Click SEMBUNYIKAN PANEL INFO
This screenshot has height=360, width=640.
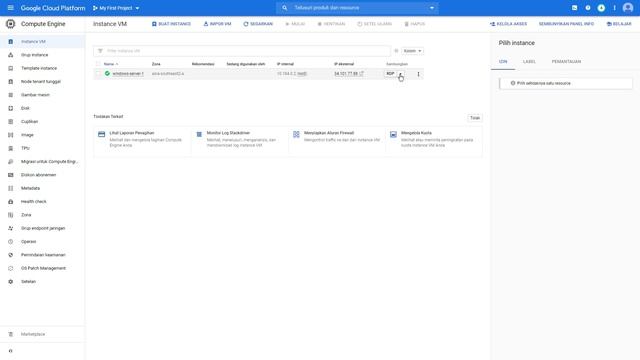[566, 24]
